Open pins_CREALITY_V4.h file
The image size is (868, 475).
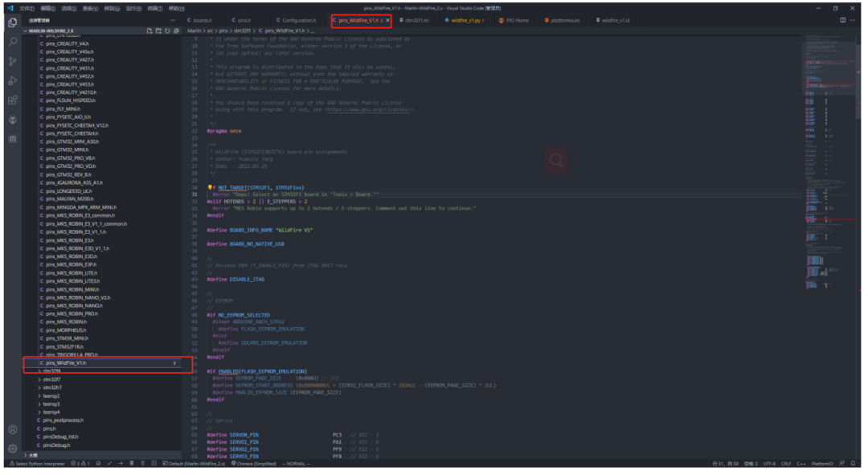[x=102, y=43]
